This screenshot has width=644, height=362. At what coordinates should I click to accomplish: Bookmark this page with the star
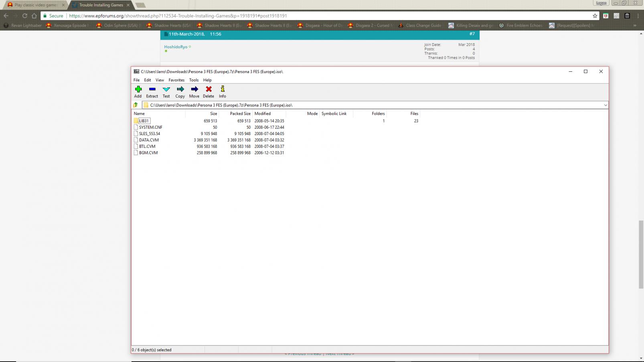coord(595,16)
